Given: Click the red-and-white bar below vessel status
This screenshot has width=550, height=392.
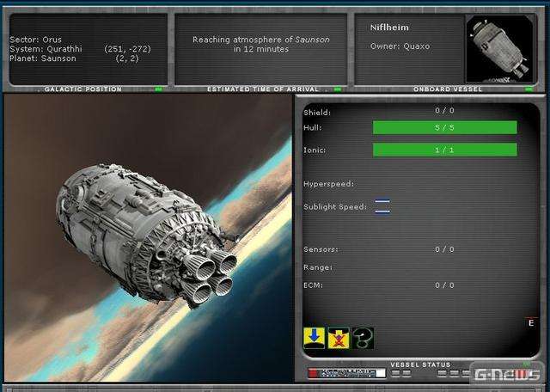Looking at the screenshot, I should point(346,373).
